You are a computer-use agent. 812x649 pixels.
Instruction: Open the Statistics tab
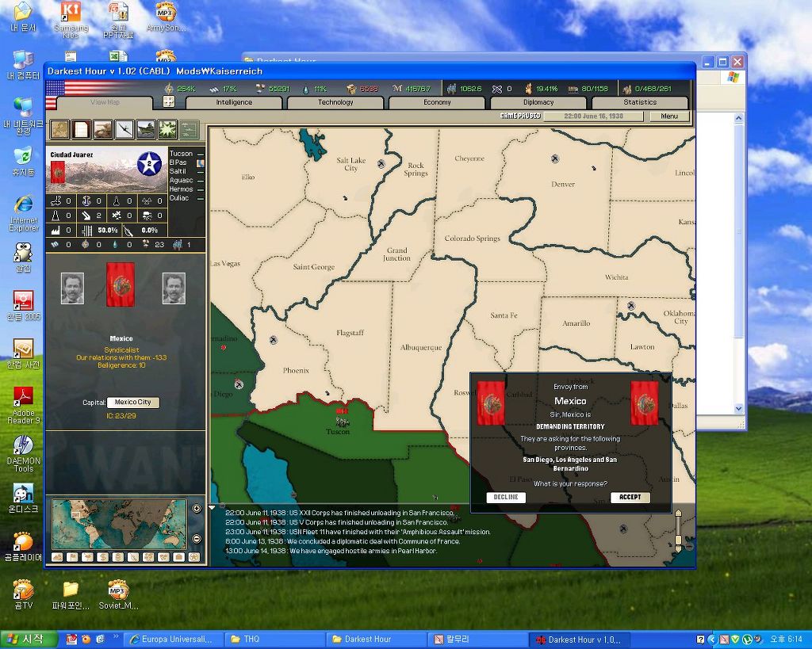pos(640,102)
